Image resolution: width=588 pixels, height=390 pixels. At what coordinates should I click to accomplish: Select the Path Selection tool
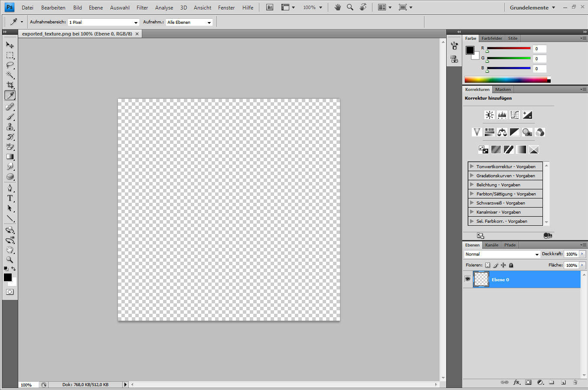pos(10,208)
